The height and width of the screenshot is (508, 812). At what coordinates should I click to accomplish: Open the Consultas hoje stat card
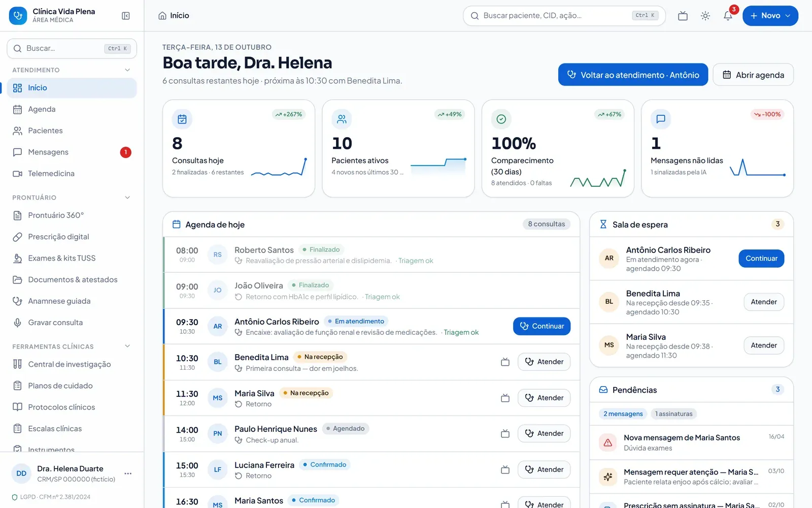click(x=239, y=148)
